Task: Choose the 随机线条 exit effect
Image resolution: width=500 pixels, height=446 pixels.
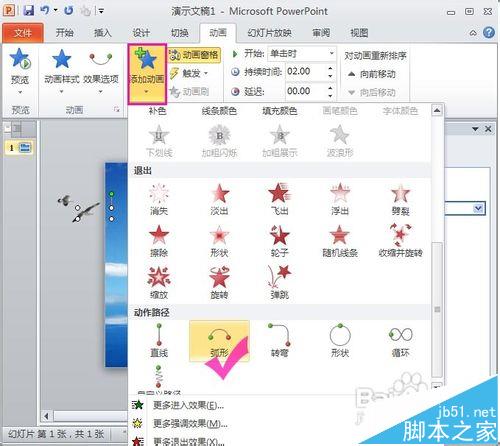Action: [x=340, y=241]
